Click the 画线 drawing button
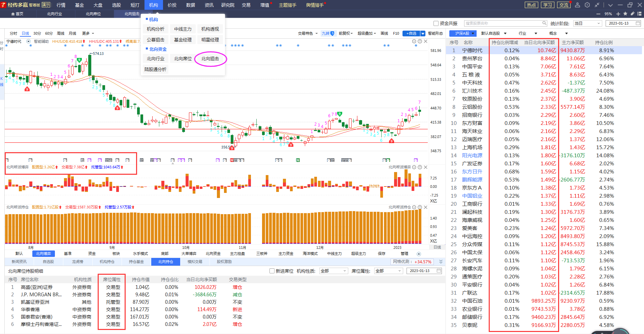 (384, 33)
